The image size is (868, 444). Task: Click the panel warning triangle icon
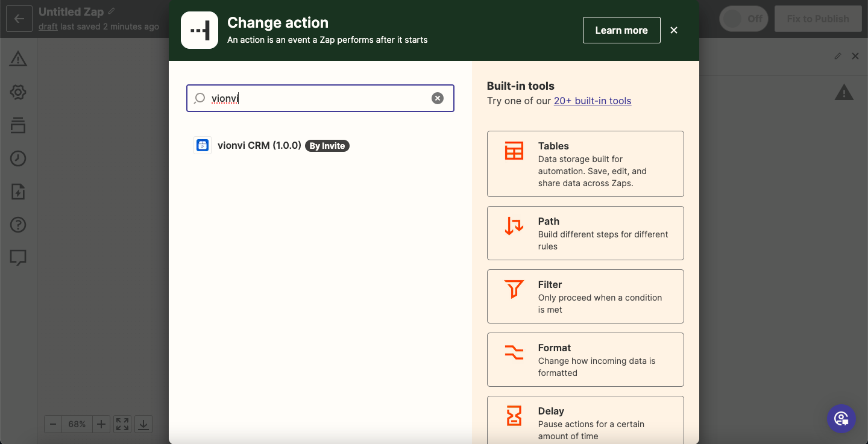(844, 92)
